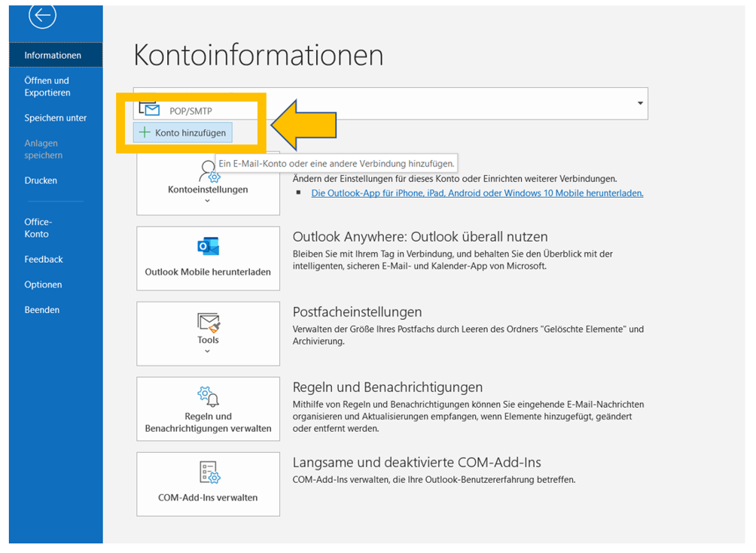Image resolution: width=756 pixels, height=553 pixels.
Task: Click the 'Ändern der Einstellungen' description text
Action: [x=455, y=179]
